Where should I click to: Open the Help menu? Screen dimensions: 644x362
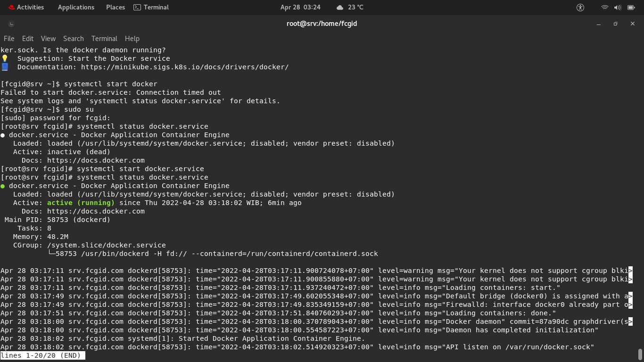click(x=132, y=39)
